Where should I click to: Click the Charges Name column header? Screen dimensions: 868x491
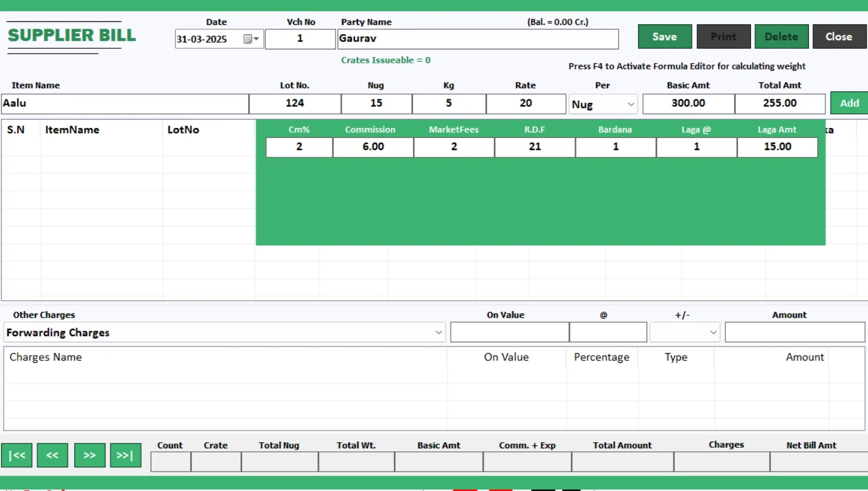46,357
